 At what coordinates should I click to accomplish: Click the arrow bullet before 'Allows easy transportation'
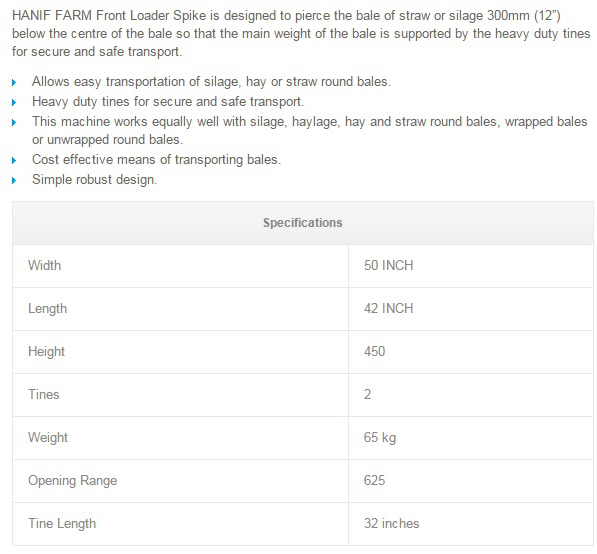(14, 83)
